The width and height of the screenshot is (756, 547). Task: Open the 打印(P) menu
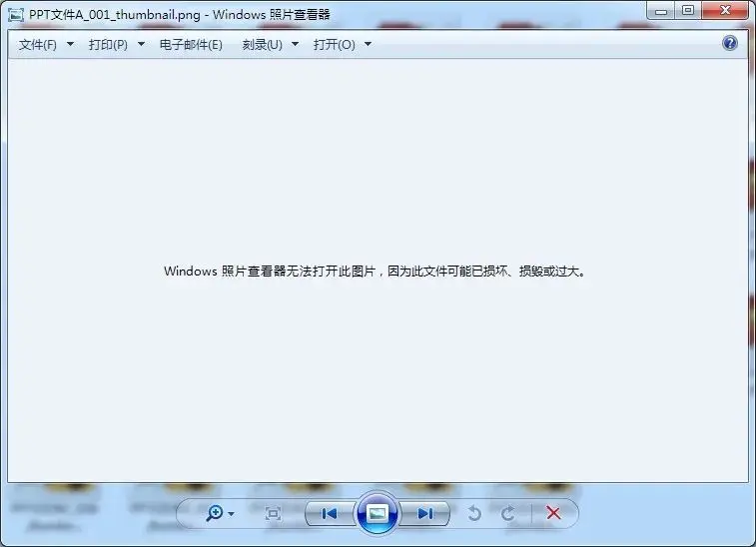(108, 45)
